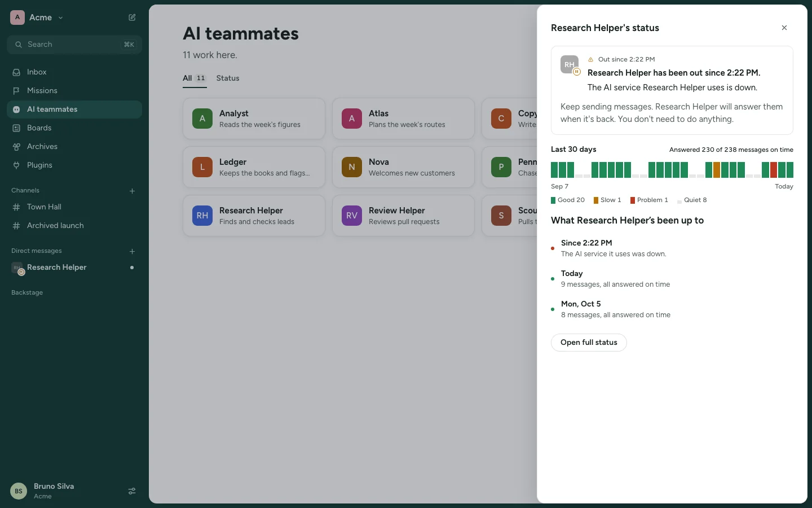This screenshot has height=508, width=812.
Task: Add a new channel with the plus icon
Action: (132, 191)
